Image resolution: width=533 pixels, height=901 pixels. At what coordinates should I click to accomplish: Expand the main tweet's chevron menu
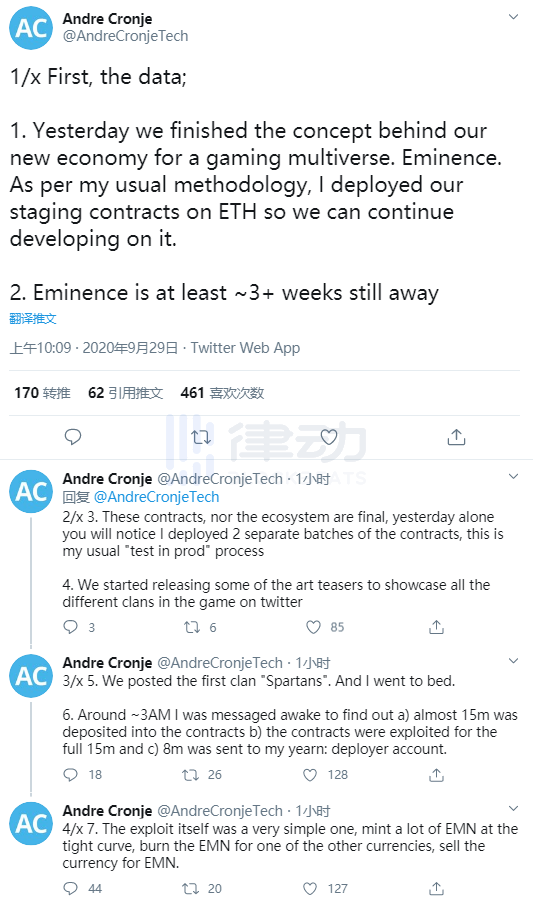point(513,17)
